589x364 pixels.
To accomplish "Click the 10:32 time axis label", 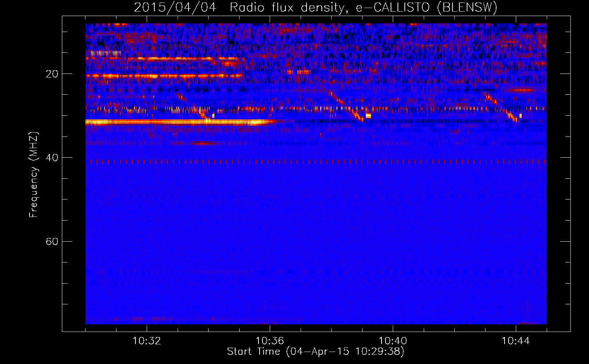I will pos(147,341).
